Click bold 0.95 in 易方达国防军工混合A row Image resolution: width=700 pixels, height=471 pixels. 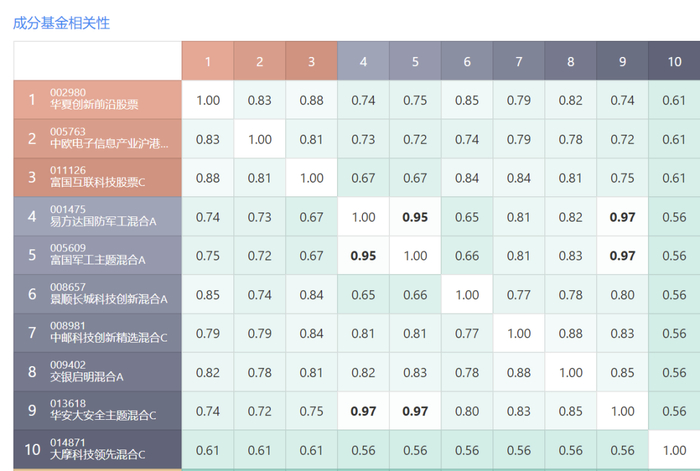click(x=415, y=217)
